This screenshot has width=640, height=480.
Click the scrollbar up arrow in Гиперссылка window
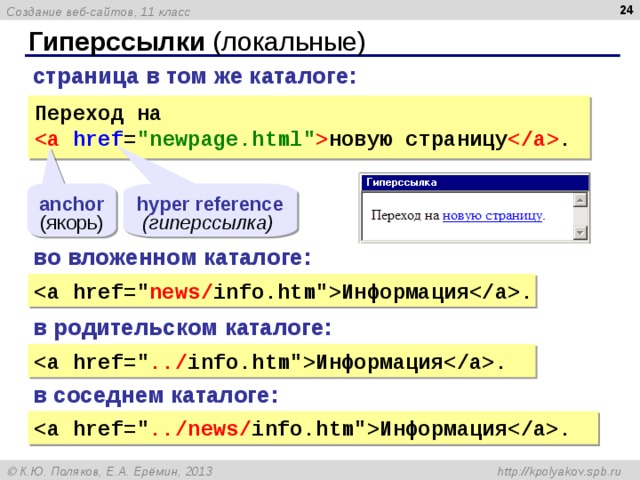[580, 200]
